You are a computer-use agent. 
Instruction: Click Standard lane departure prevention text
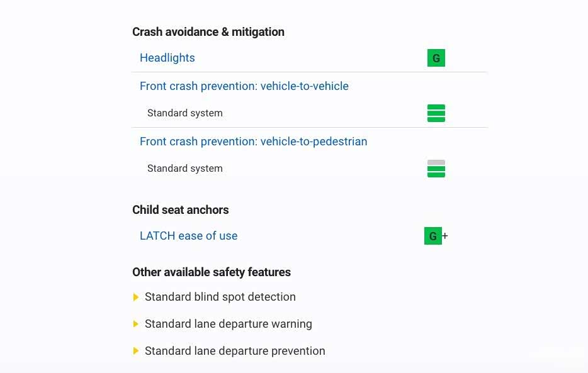click(235, 351)
